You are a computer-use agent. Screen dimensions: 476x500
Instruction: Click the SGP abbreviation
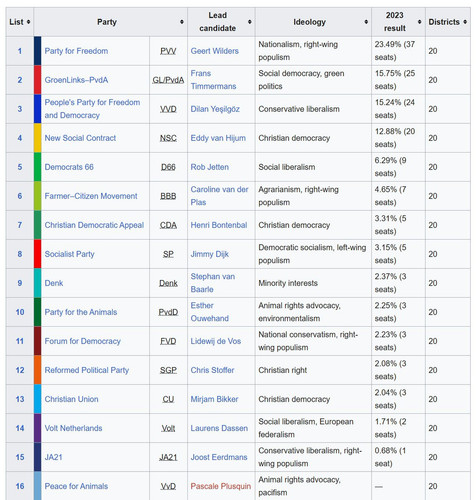(x=168, y=370)
